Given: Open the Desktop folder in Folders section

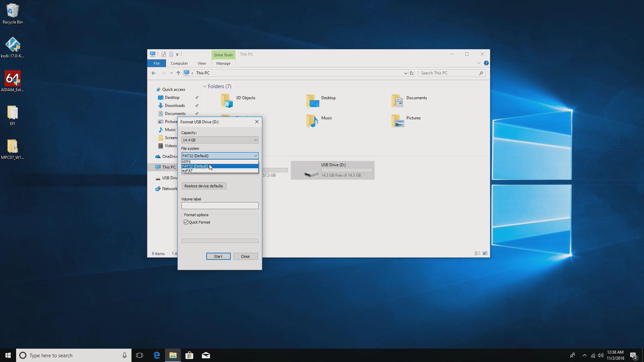Looking at the screenshot, I should coord(321,101).
